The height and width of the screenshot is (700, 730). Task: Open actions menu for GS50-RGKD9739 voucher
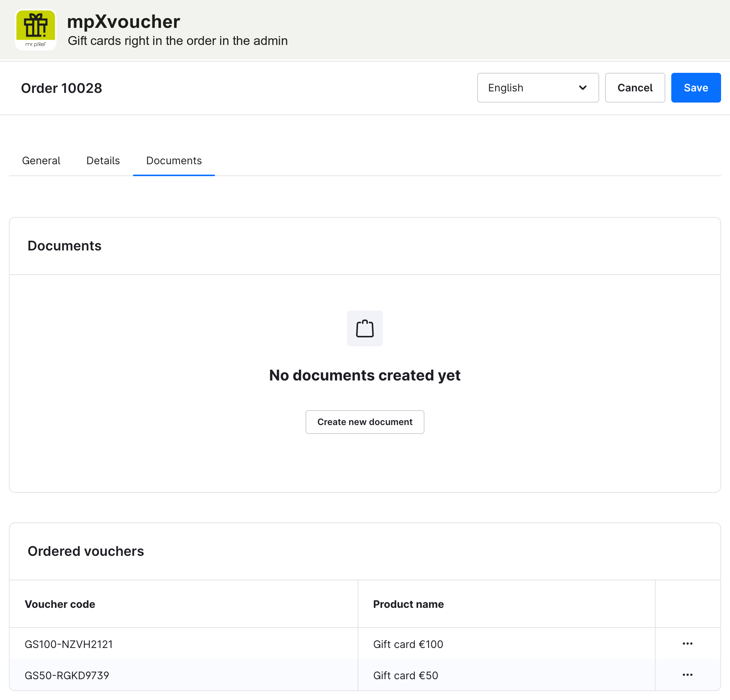point(687,675)
